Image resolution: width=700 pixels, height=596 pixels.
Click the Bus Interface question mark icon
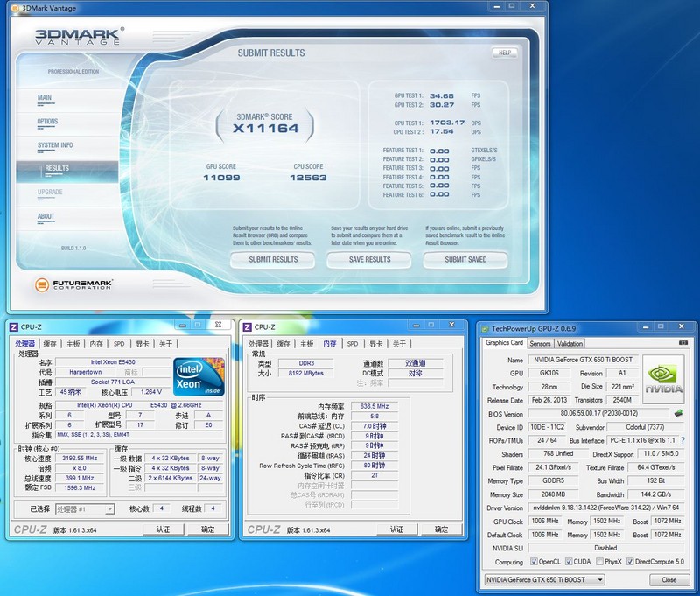[682, 440]
